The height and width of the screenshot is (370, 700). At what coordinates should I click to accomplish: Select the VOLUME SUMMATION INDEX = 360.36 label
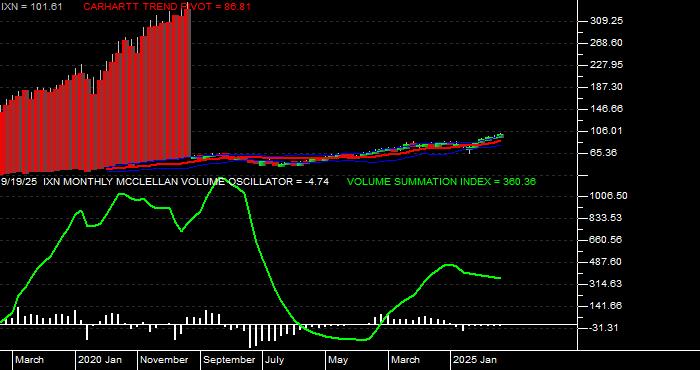coord(442,182)
